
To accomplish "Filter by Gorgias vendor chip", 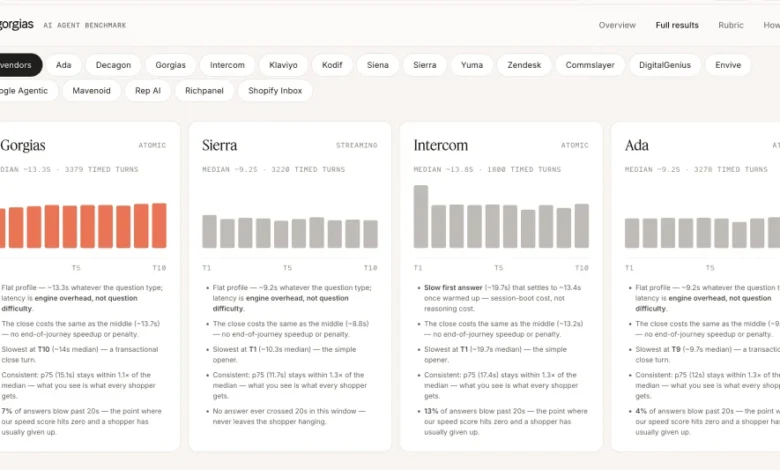I will click(x=170, y=65).
